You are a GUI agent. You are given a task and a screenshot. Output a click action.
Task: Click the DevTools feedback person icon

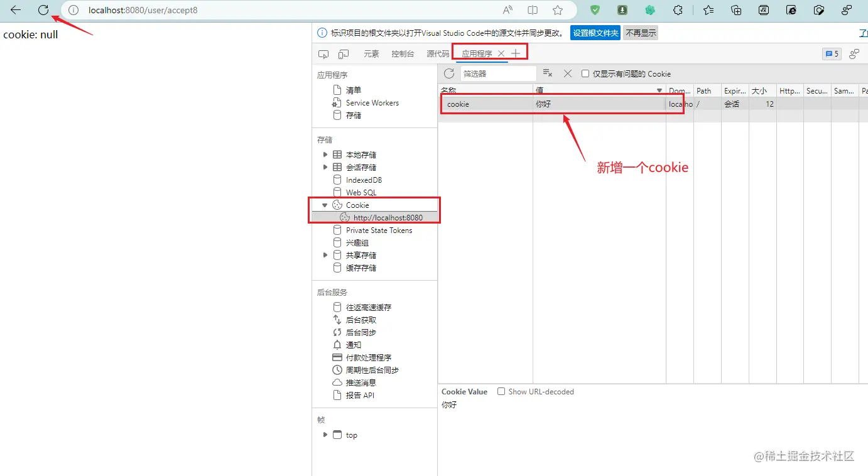[x=854, y=54]
